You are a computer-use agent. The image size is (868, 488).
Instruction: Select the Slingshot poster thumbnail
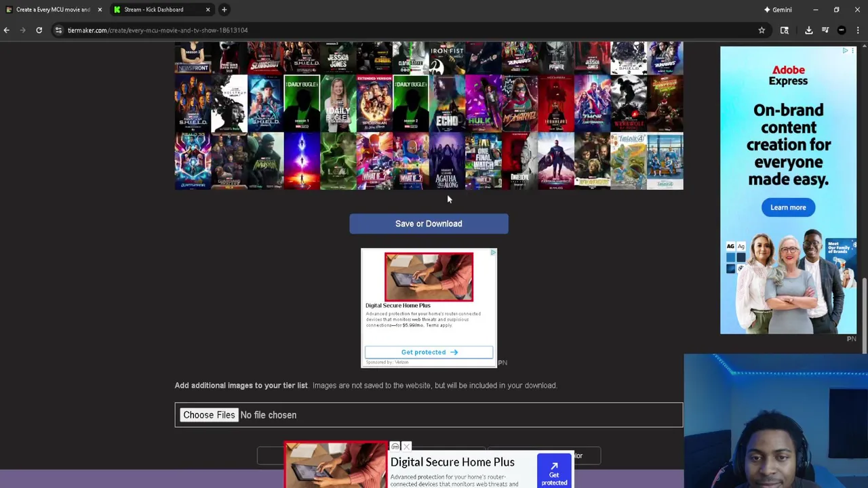pyautogui.click(x=265, y=58)
